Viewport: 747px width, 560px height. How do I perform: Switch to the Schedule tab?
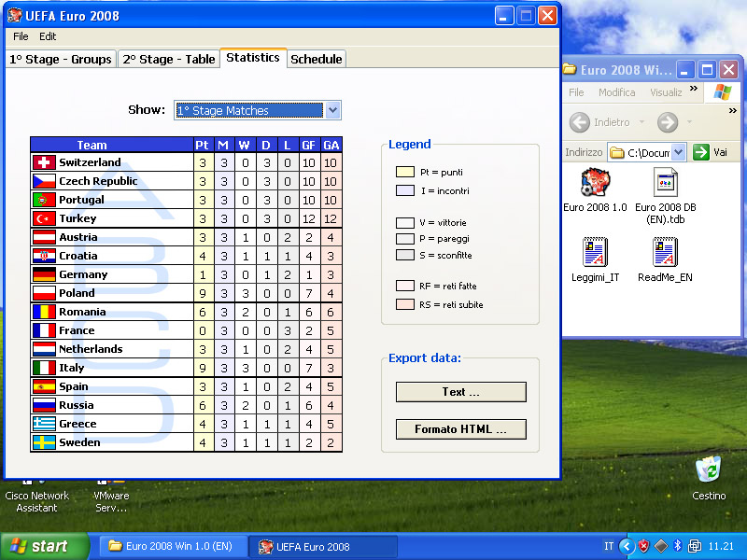point(317,59)
